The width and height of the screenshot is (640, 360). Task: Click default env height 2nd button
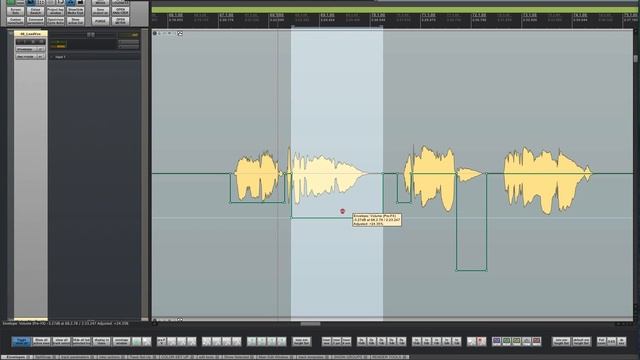click(581, 341)
